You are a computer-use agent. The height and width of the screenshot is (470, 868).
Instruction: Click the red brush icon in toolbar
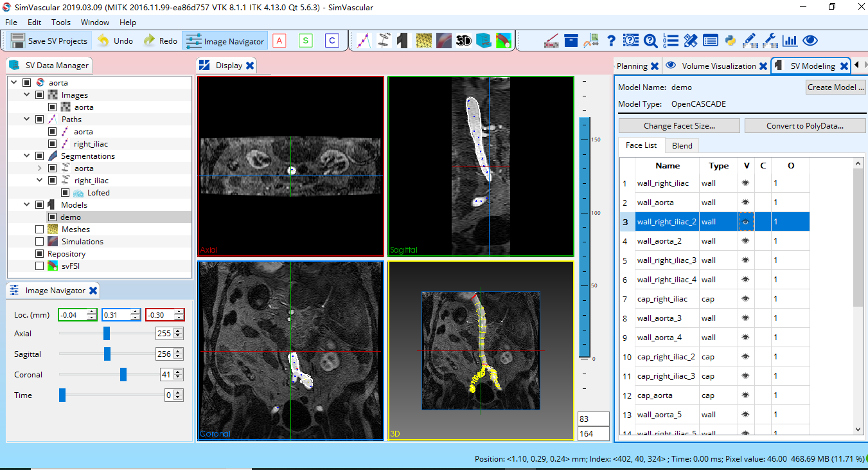[551, 41]
